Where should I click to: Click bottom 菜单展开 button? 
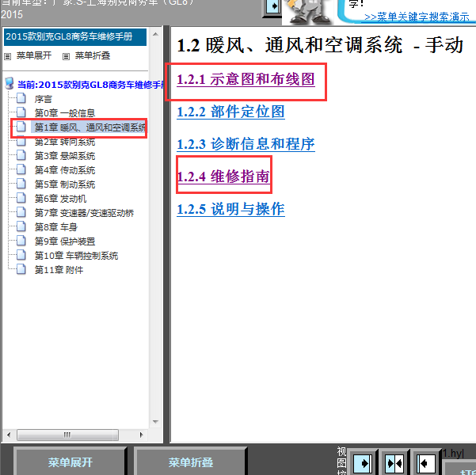click(70, 462)
